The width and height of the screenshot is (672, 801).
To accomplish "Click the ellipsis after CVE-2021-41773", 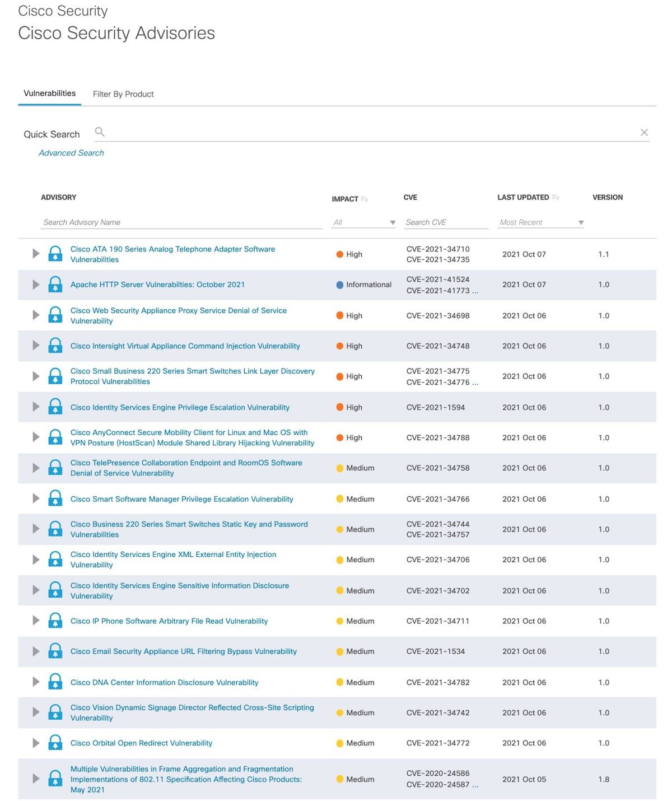I will click(x=475, y=291).
